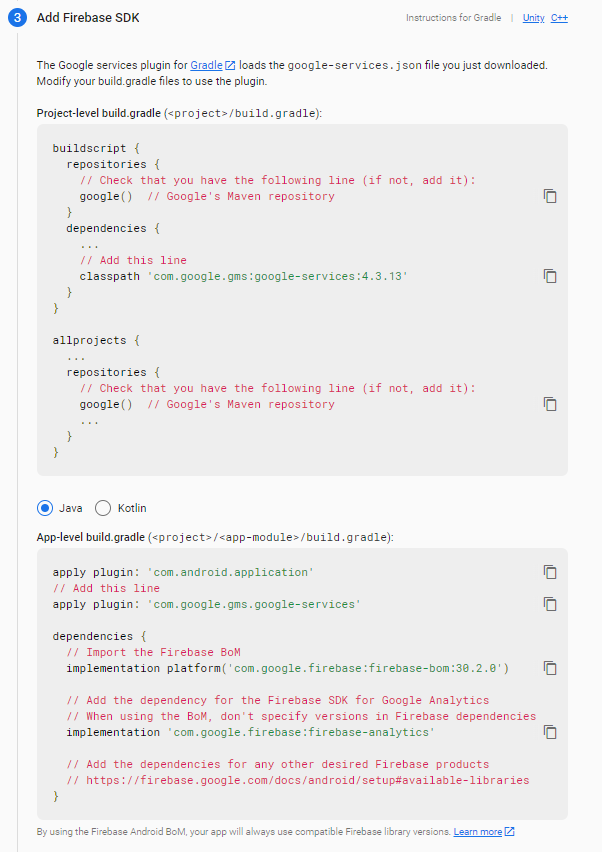Click the 'Project-level build.gradle' label
Image resolution: width=602 pixels, height=852 pixels.
[x=98, y=113]
